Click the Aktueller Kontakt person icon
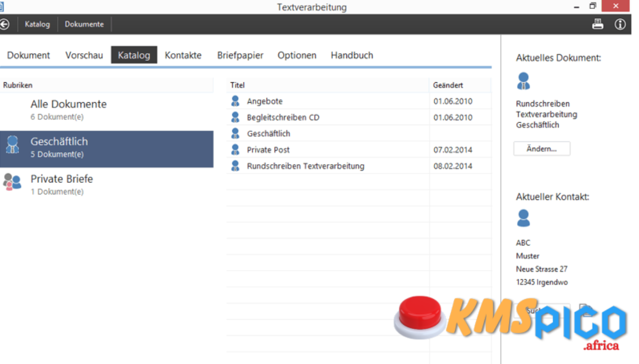This screenshot has width=639, height=364. point(523,218)
